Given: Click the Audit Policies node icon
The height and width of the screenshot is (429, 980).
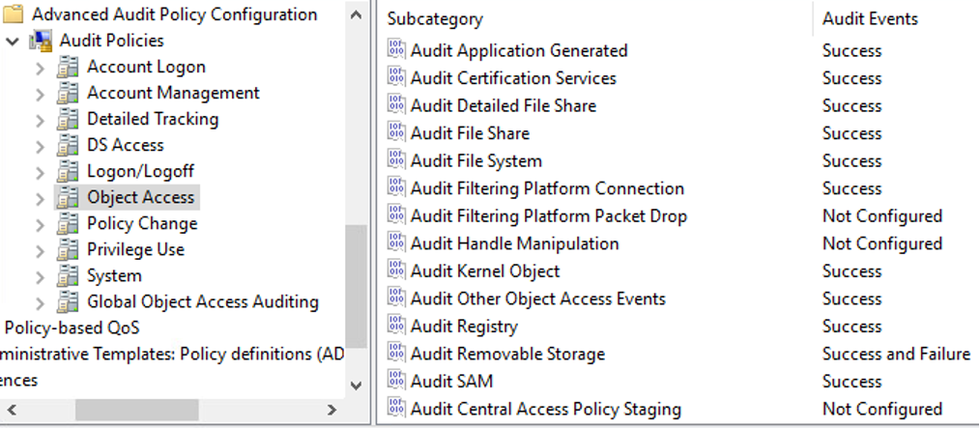Looking at the screenshot, I should pyautogui.click(x=42, y=41).
